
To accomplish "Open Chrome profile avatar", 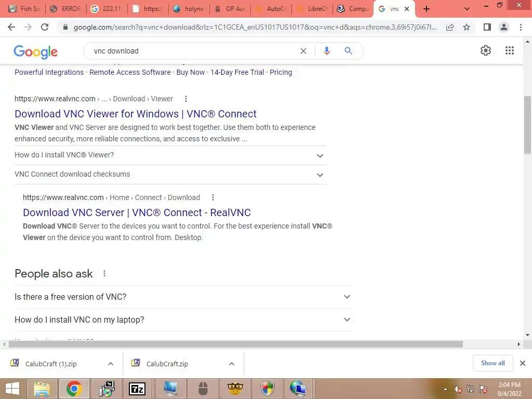I will [504, 27].
